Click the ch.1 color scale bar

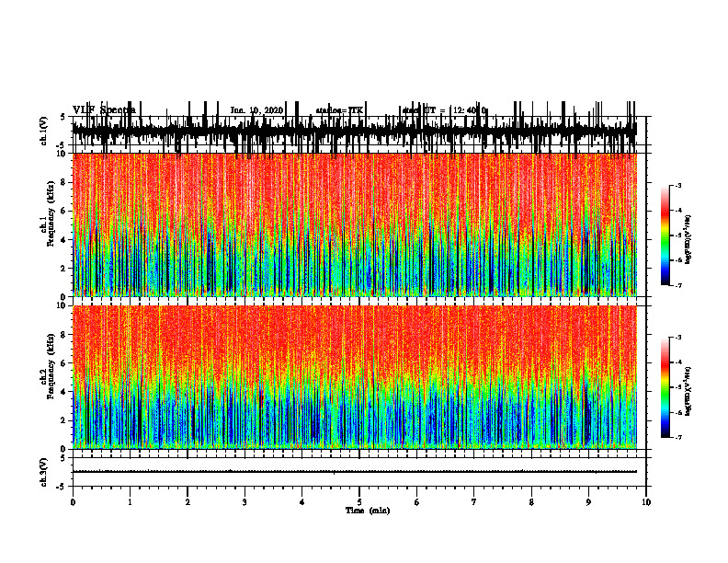(665, 236)
